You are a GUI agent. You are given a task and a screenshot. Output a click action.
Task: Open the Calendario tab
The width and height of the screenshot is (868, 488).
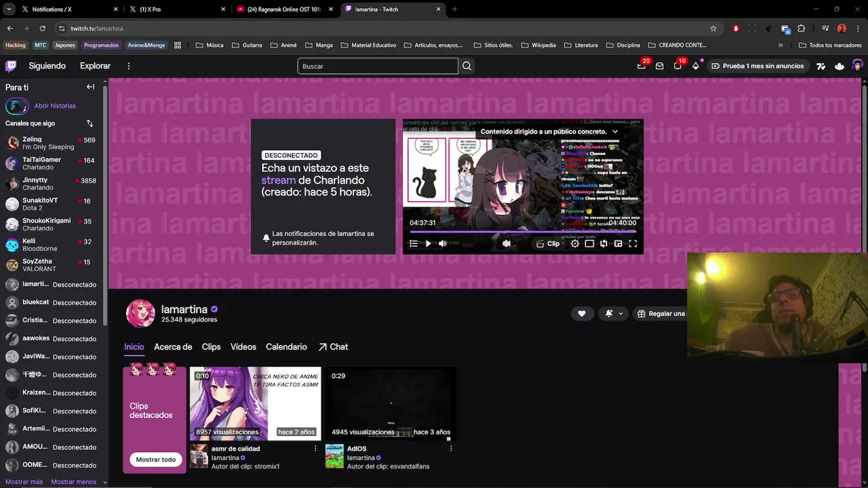coord(286,346)
